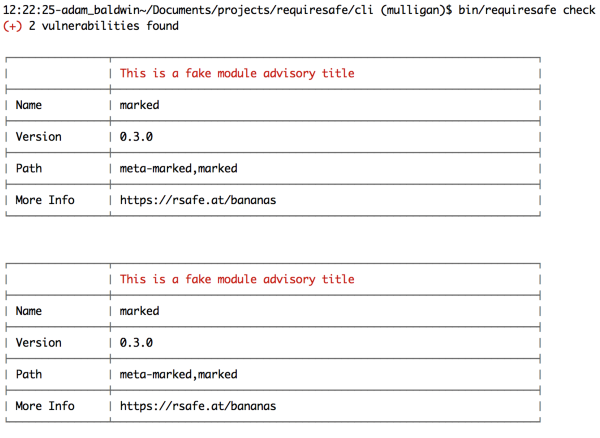Click the Name label in second table
The width and height of the screenshot is (600, 438).
[29, 311]
